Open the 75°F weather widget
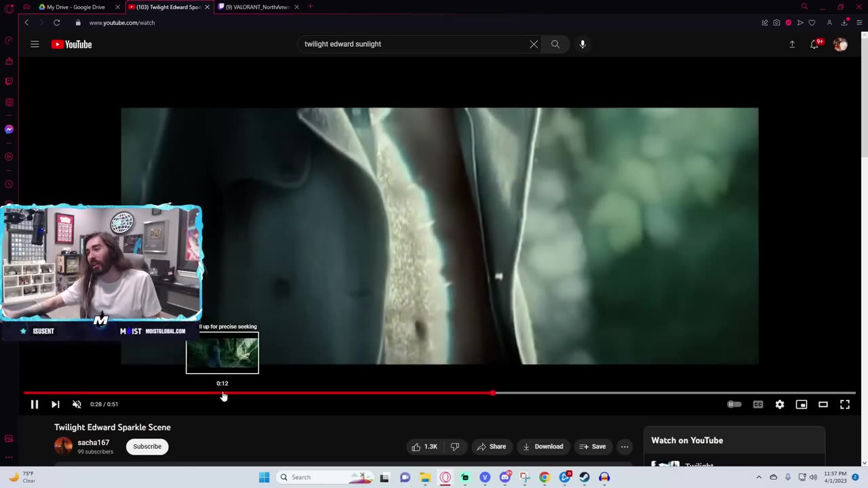Image resolution: width=868 pixels, height=488 pixels. pyautogui.click(x=22, y=477)
